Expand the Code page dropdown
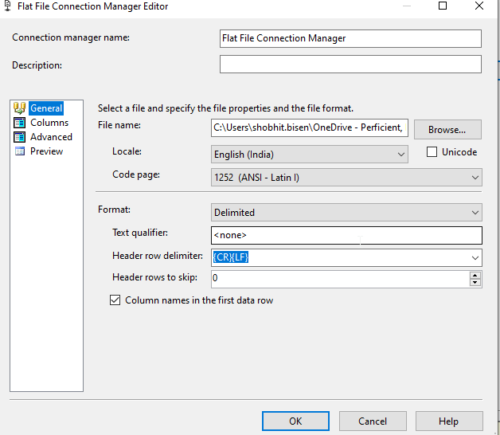This screenshot has height=435, width=500. 346,177
